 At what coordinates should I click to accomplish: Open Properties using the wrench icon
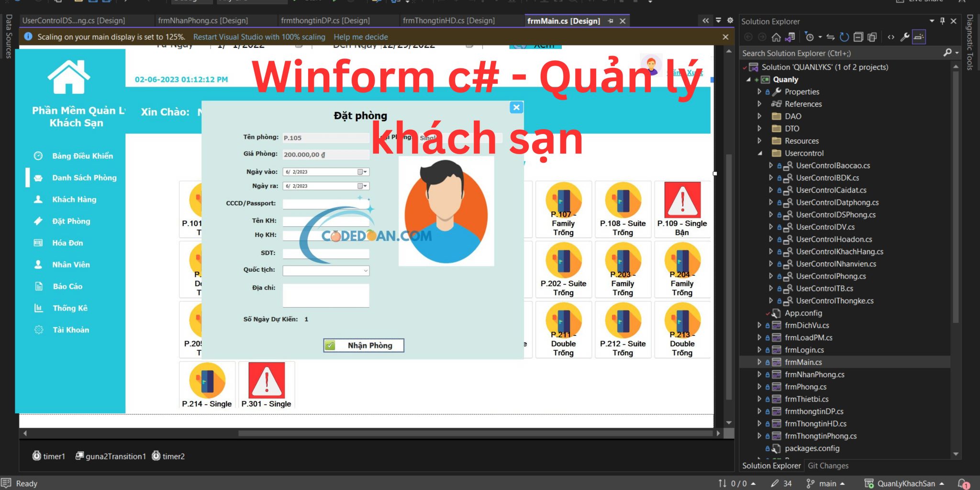pos(904,37)
